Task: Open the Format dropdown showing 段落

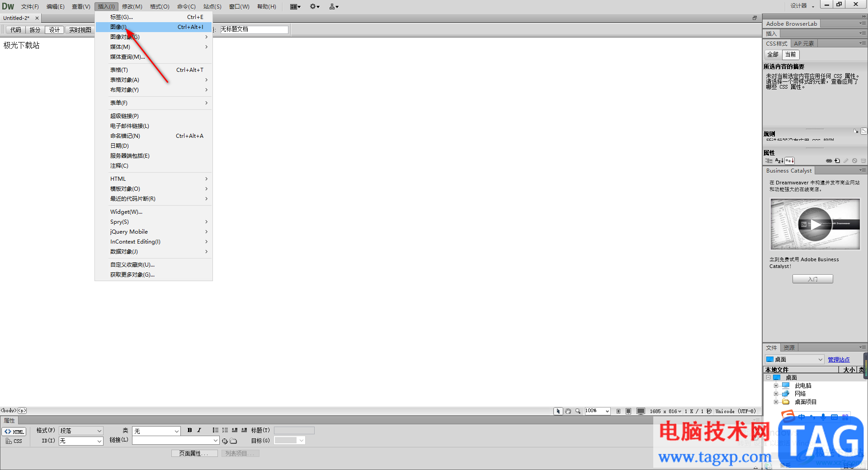Action: [81, 431]
